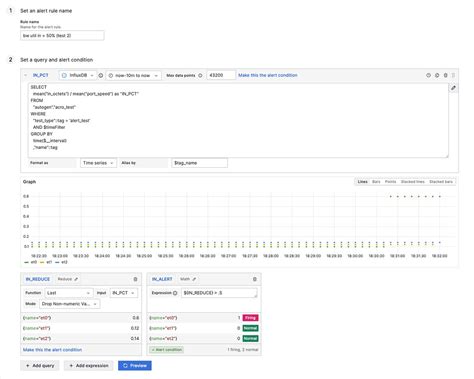474x379 pixels.
Task: Click the IN_REDUCE value 0.14 for et2
Action: coord(135,339)
